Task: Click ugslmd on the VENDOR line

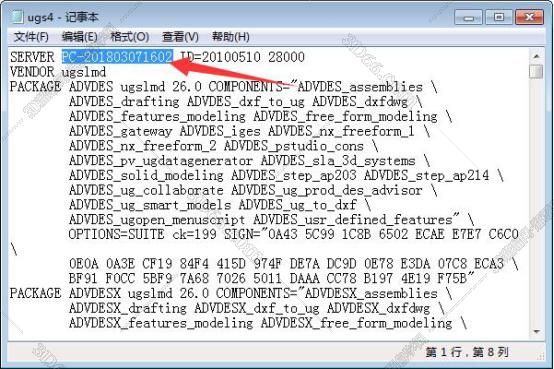Action: click(84, 72)
